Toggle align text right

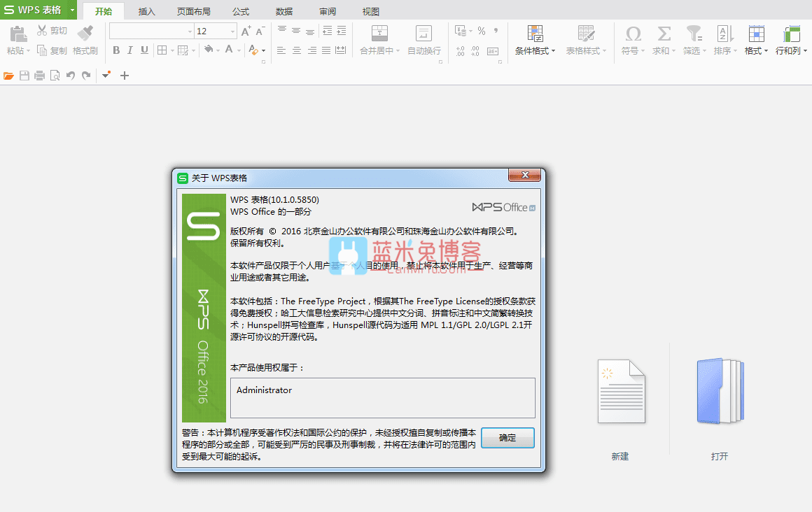[x=311, y=50]
